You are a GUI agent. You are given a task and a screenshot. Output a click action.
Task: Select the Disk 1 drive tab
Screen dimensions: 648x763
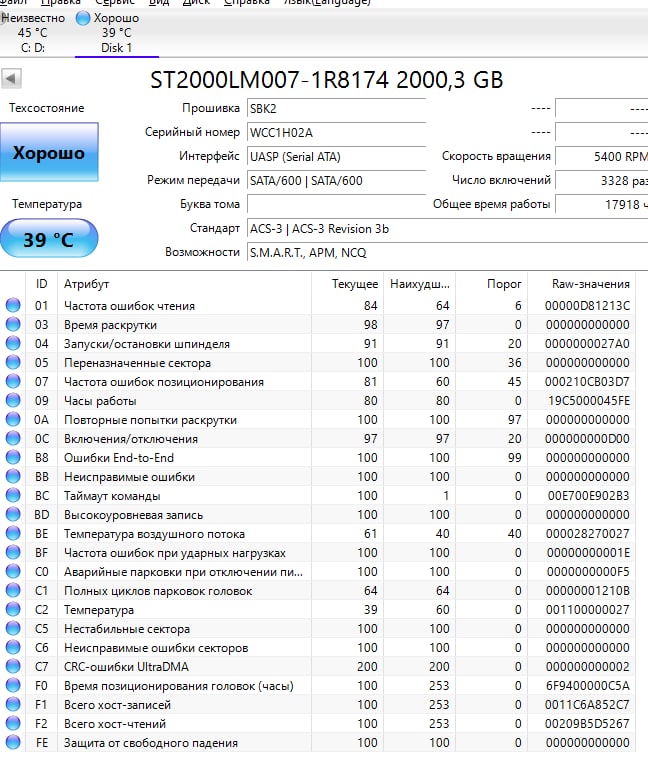pyautogui.click(x=116, y=33)
